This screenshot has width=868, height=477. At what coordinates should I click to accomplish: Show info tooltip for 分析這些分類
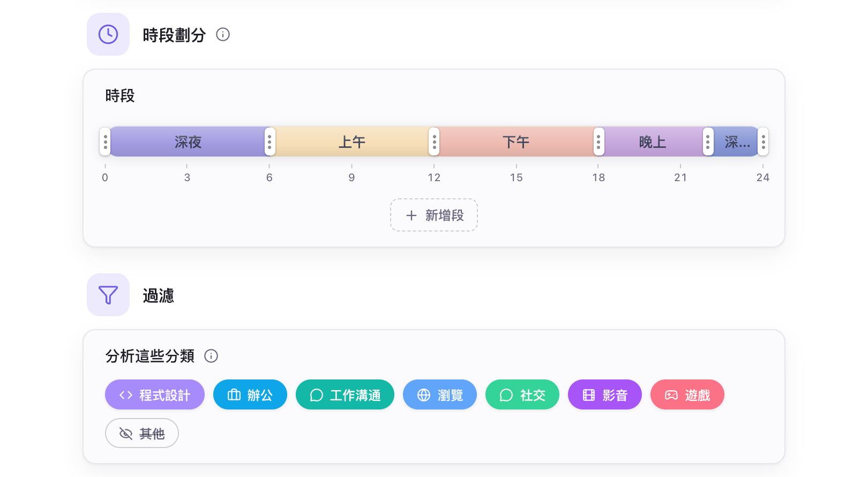click(211, 356)
